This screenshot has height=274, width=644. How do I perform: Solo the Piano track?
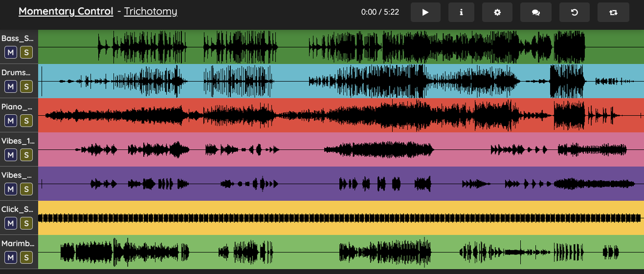point(26,121)
